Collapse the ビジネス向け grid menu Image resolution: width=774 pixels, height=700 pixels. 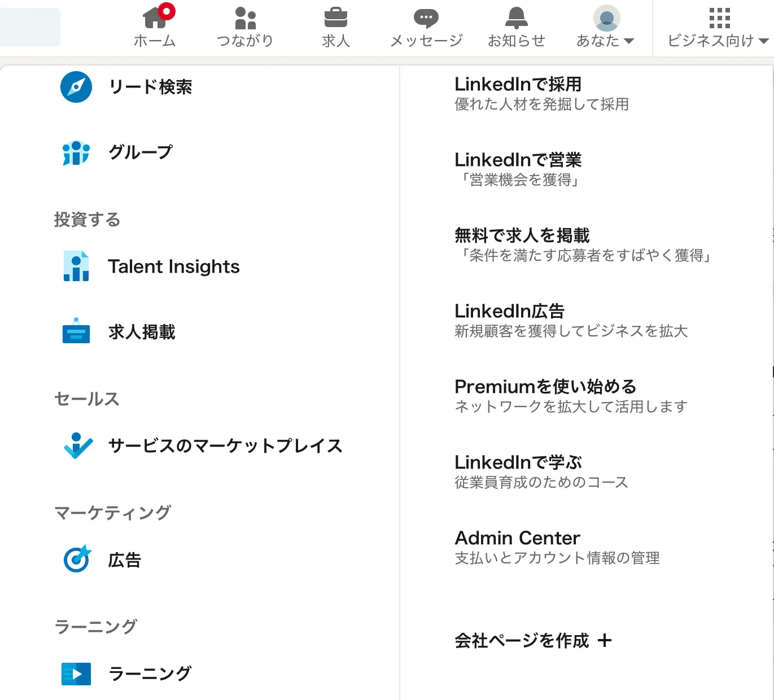click(x=718, y=27)
